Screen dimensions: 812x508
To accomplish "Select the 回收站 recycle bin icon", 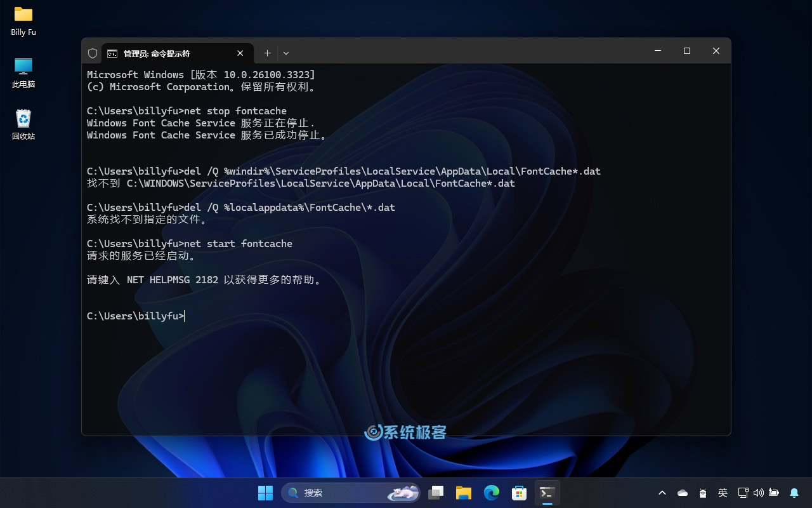I will coord(23,124).
